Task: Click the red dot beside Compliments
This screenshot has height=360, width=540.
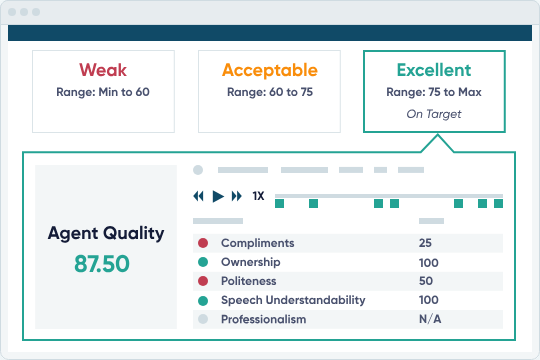Action: point(203,243)
